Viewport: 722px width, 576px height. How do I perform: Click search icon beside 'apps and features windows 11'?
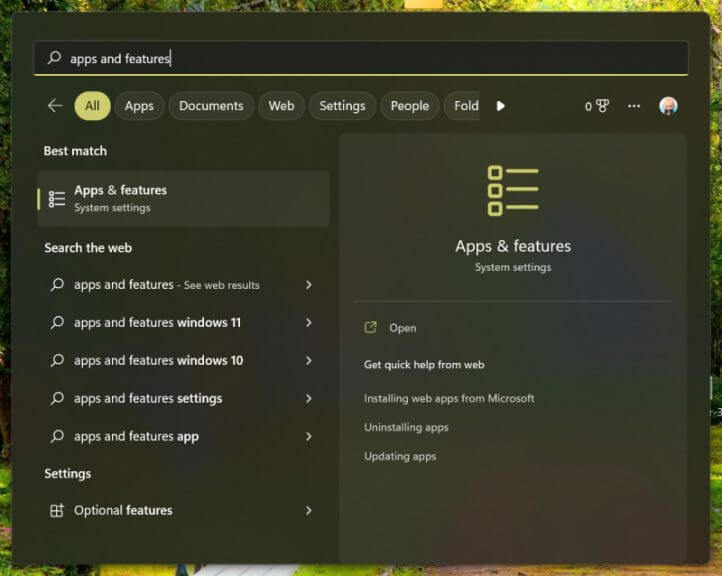57,322
